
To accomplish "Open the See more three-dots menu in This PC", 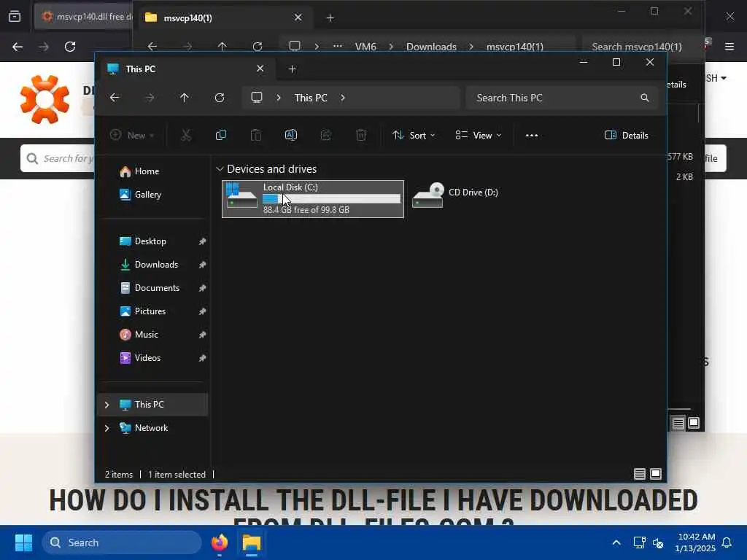I will pyautogui.click(x=532, y=135).
